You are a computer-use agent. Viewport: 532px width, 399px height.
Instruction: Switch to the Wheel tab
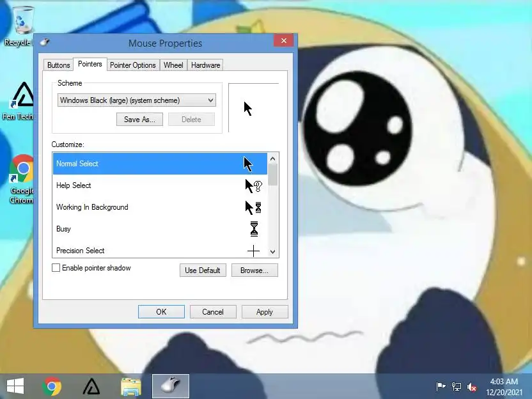173,65
